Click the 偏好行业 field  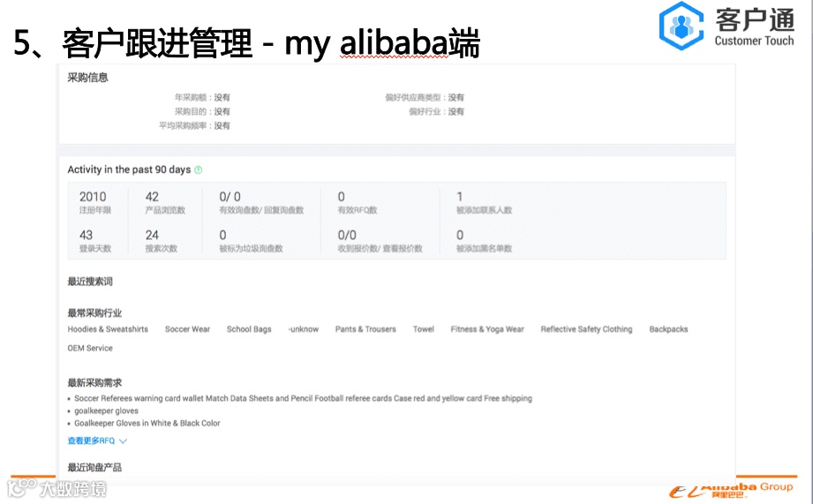click(x=437, y=111)
